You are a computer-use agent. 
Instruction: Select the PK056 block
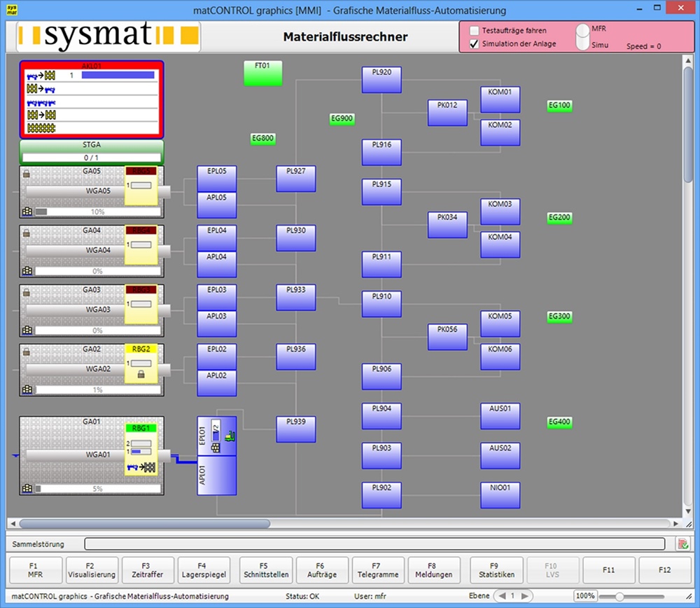coord(447,338)
